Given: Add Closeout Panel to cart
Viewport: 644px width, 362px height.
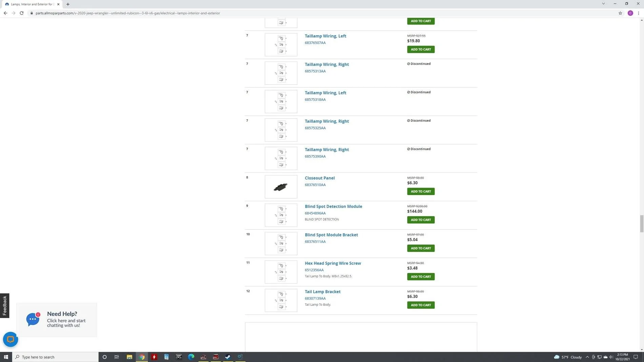Looking at the screenshot, I should coord(421,192).
